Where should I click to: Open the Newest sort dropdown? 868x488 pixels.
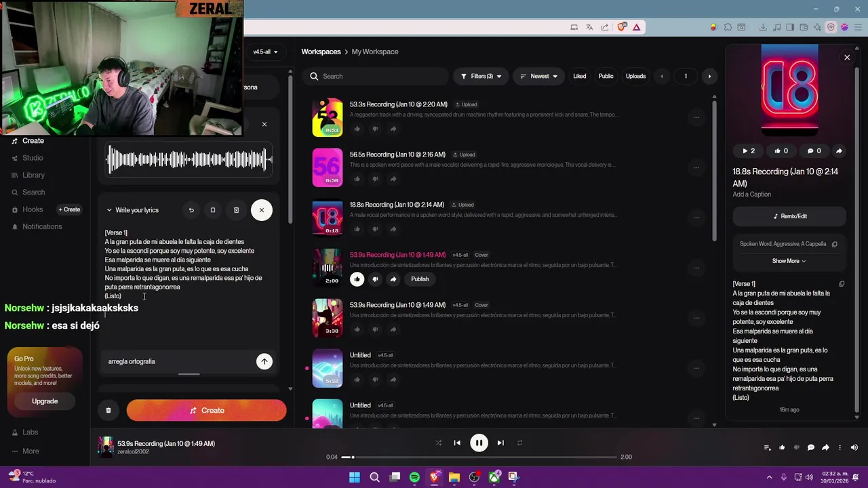pyautogui.click(x=538, y=76)
